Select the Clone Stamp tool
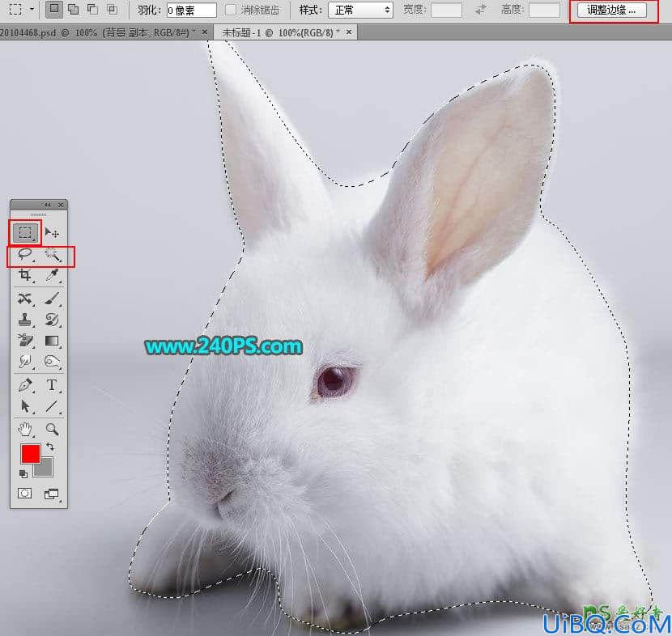 (25, 320)
